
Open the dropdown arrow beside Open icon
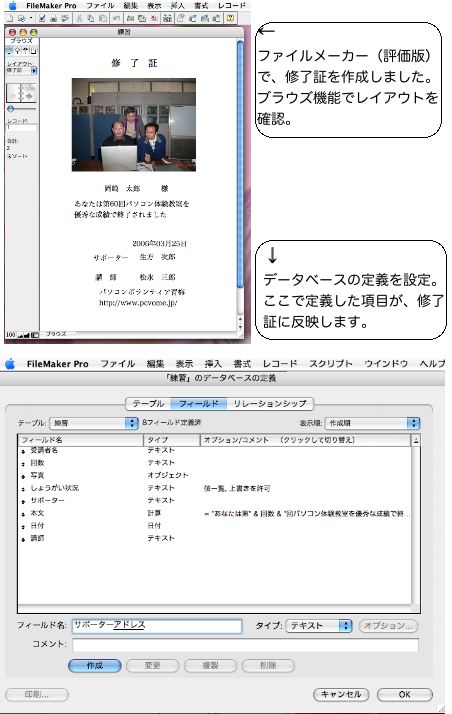click(30, 18)
